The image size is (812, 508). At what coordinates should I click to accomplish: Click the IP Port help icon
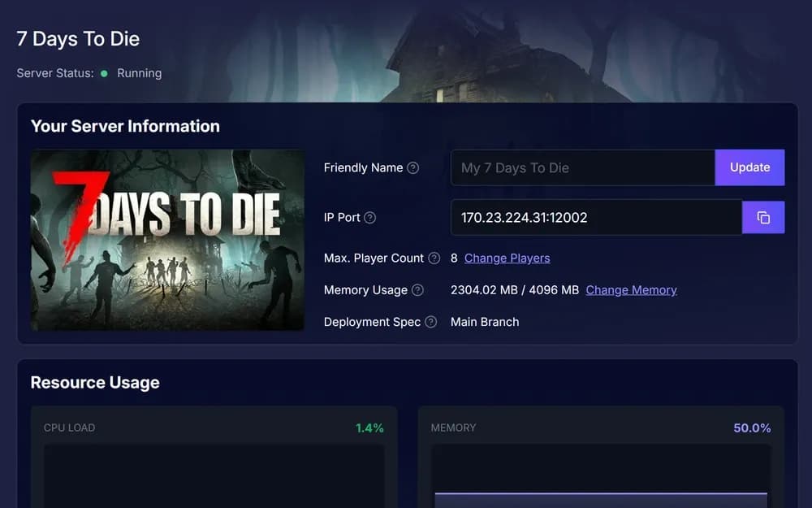(369, 218)
